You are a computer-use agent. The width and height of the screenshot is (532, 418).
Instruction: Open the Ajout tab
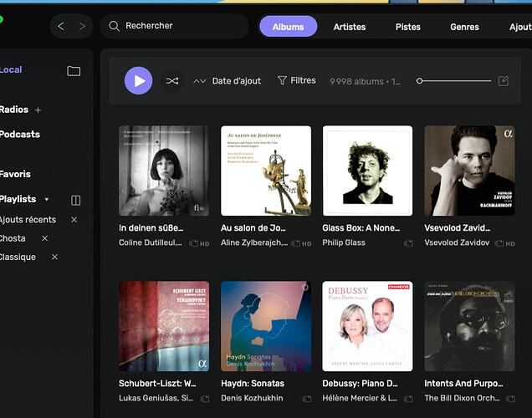click(520, 27)
